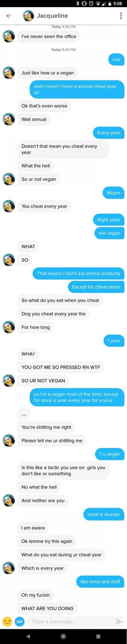Select the "WHAT ARE YOU DOING" message

pos(47,608)
